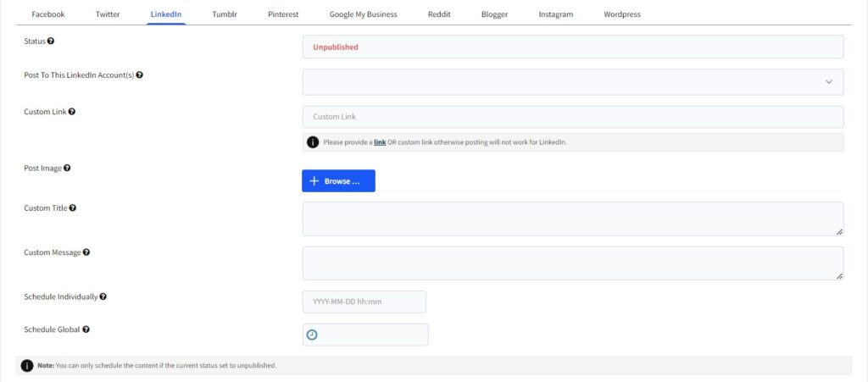Open the LinkedIn account selection dropdown
The width and height of the screenshot is (868, 382).
pyautogui.click(x=573, y=82)
